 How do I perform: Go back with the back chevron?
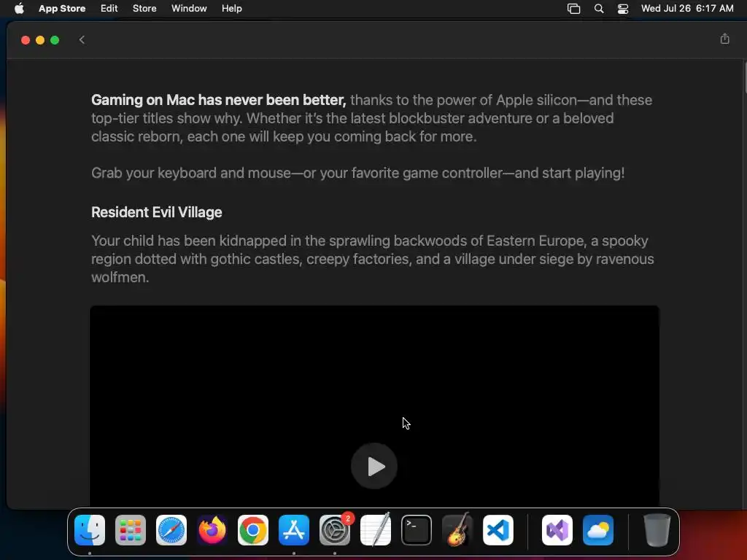(x=82, y=40)
